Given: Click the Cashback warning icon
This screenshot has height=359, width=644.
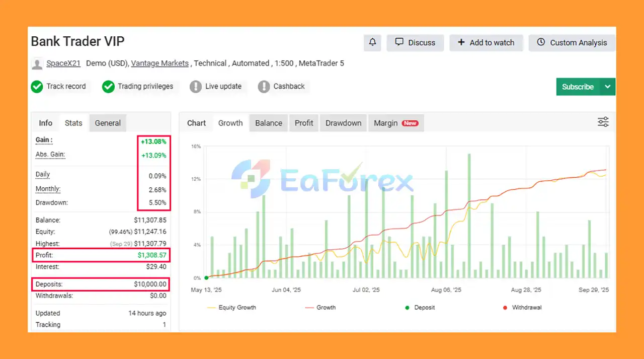Looking at the screenshot, I should [264, 87].
